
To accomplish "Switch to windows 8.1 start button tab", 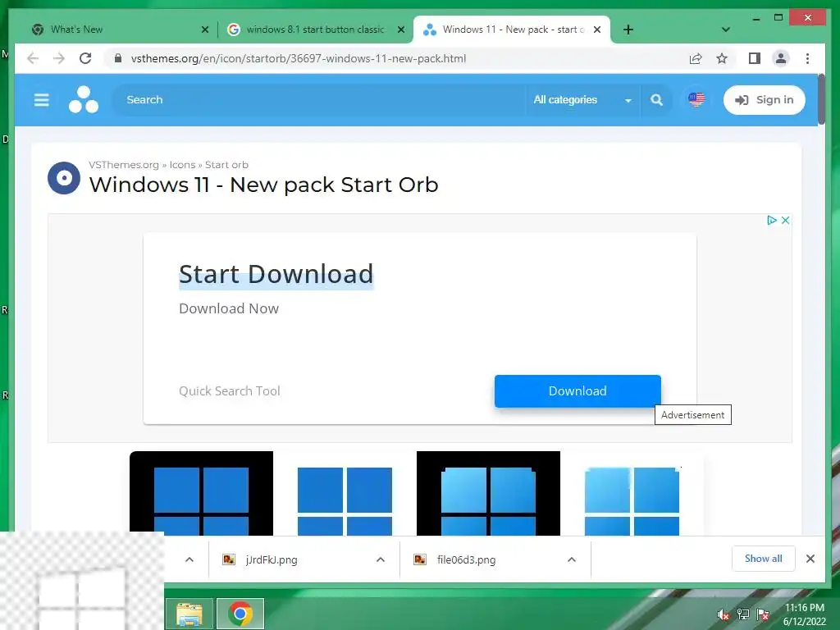I will click(x=315, y=30).
